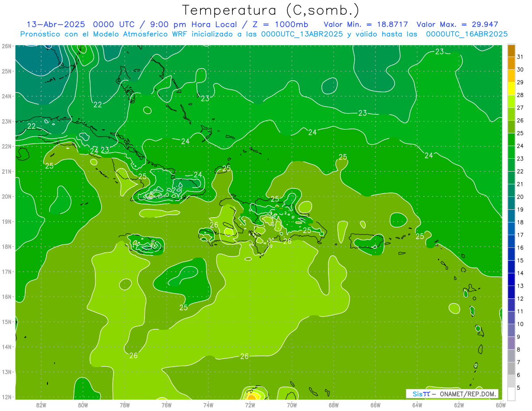Click color scale label "21"
The image size is (532, 411).
point(520,184)
